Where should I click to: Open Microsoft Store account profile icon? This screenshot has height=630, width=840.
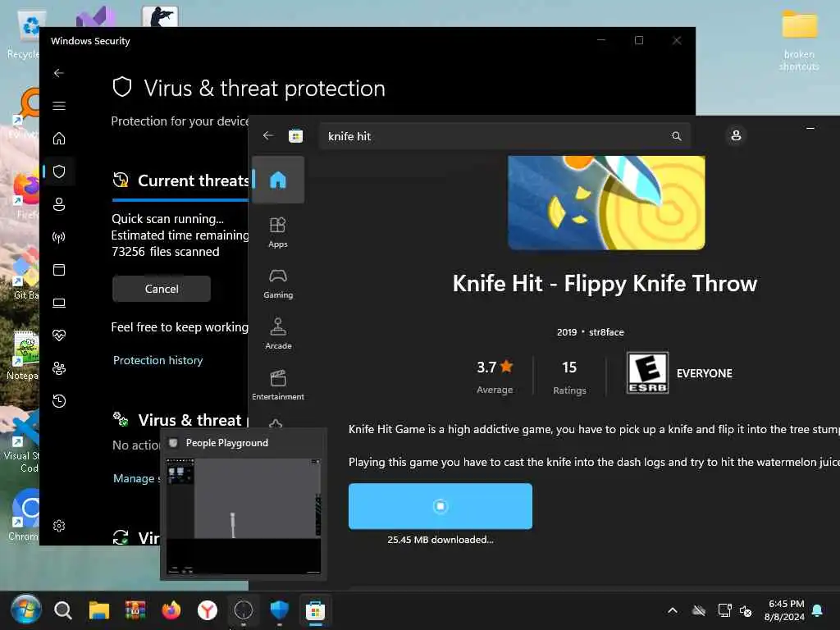tap(736, 135)
